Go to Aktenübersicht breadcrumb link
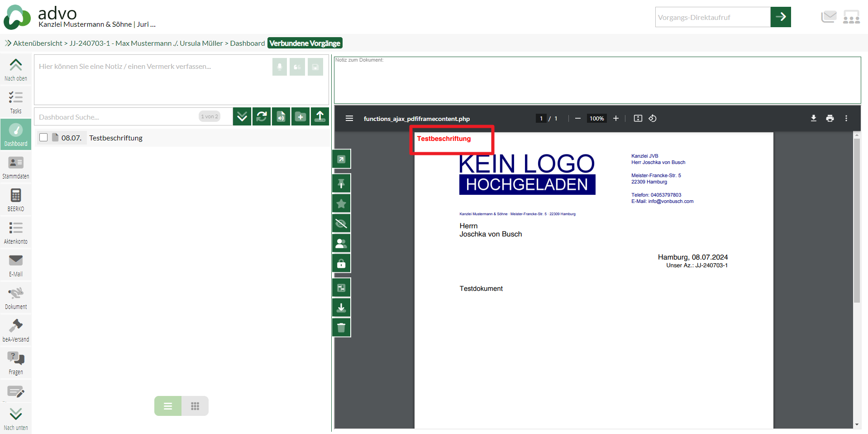 pyautogui.click(x=38, y=43)
